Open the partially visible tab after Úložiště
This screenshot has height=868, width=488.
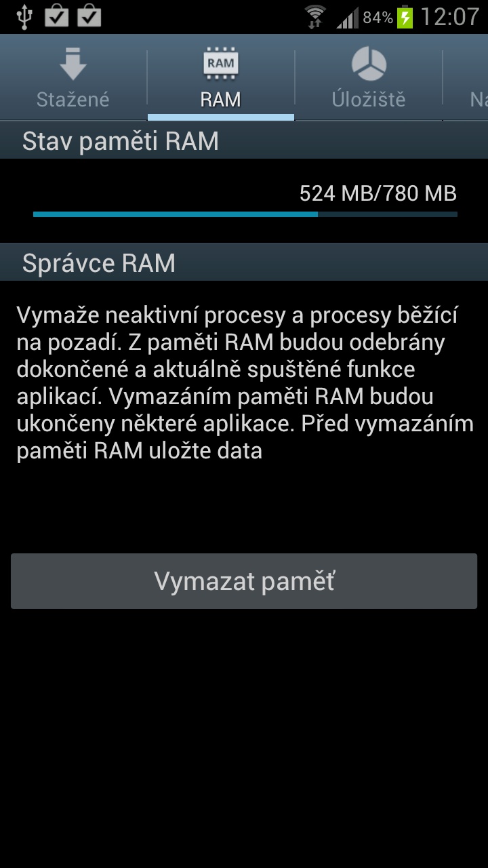[x=466, y=77]
